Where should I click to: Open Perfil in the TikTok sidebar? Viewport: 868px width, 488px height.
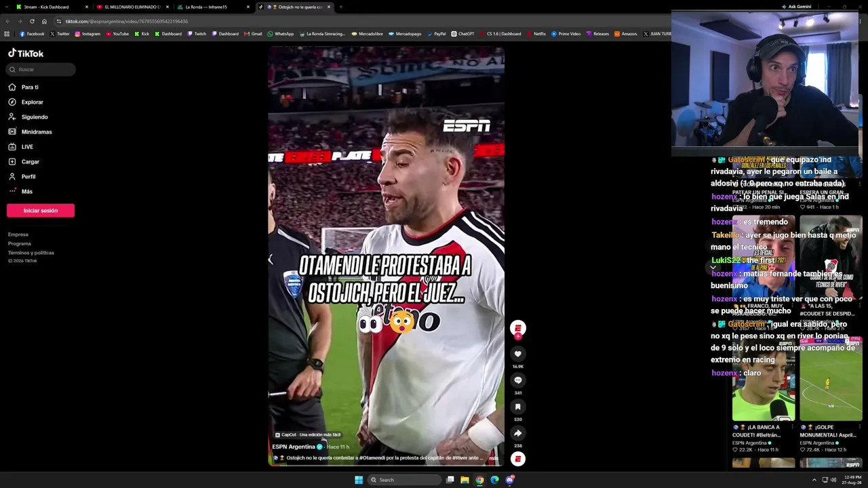[22, 176]
